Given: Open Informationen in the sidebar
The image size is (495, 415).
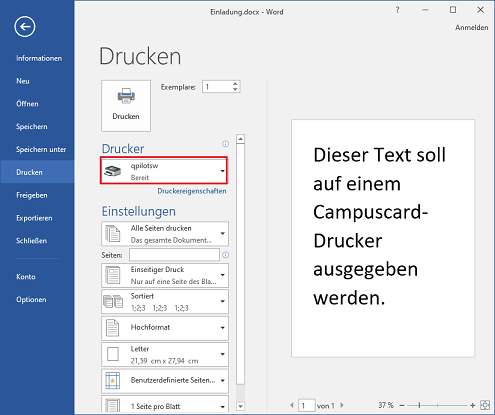Looking at the screenshot, I should tap(39, 58).
